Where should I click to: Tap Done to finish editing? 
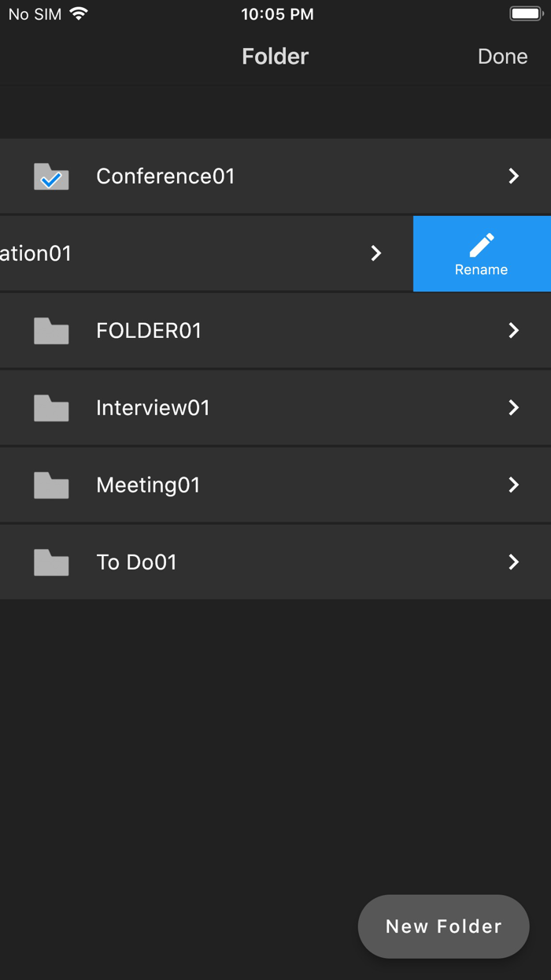pos(502,56)
